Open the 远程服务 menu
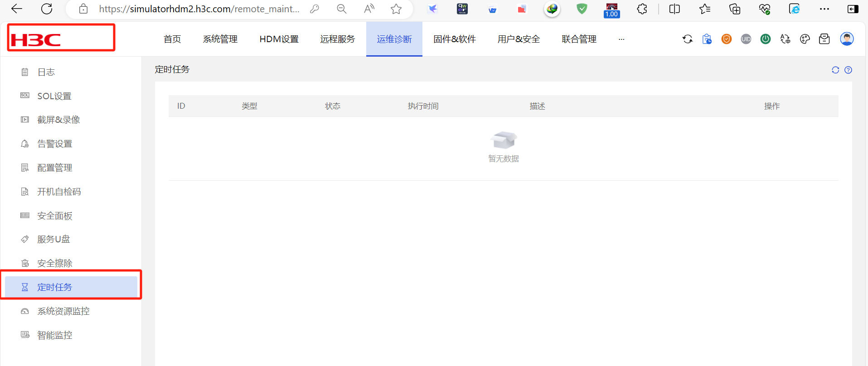The image size is (868, 366). coord(338,39)
